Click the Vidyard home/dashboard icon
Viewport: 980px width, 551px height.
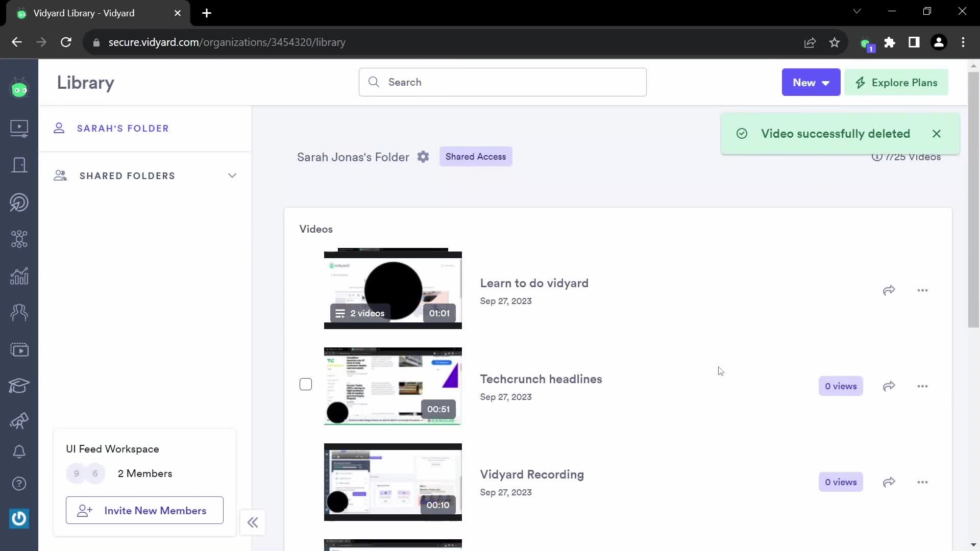pos(19,89)
